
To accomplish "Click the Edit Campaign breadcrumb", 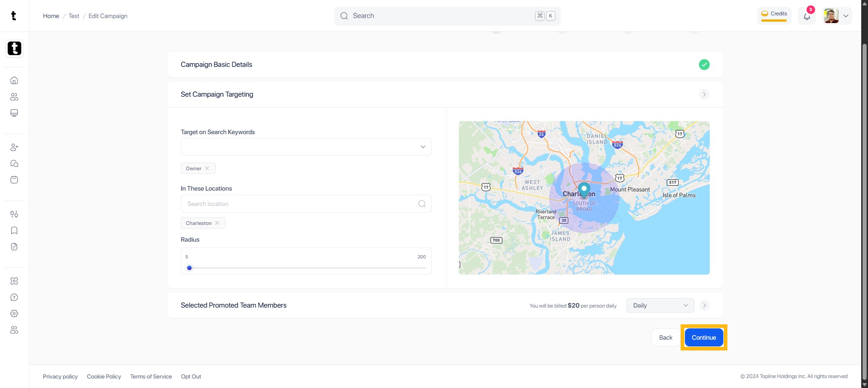I will click(x=108, y=16).
